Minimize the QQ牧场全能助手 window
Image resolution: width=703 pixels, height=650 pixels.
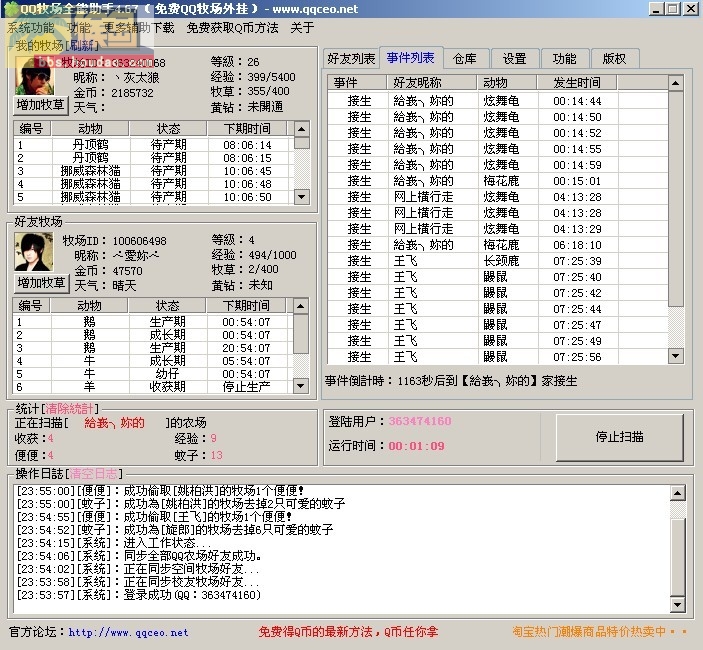point(657,9)
